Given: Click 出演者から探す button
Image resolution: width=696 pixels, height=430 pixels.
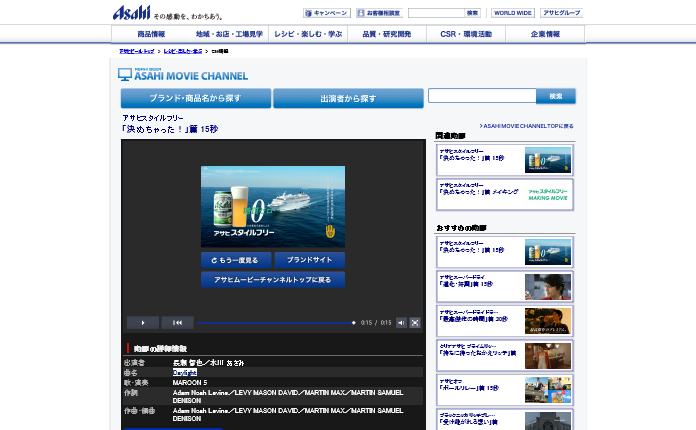Looking at the screenshot, I should [348, 98].
